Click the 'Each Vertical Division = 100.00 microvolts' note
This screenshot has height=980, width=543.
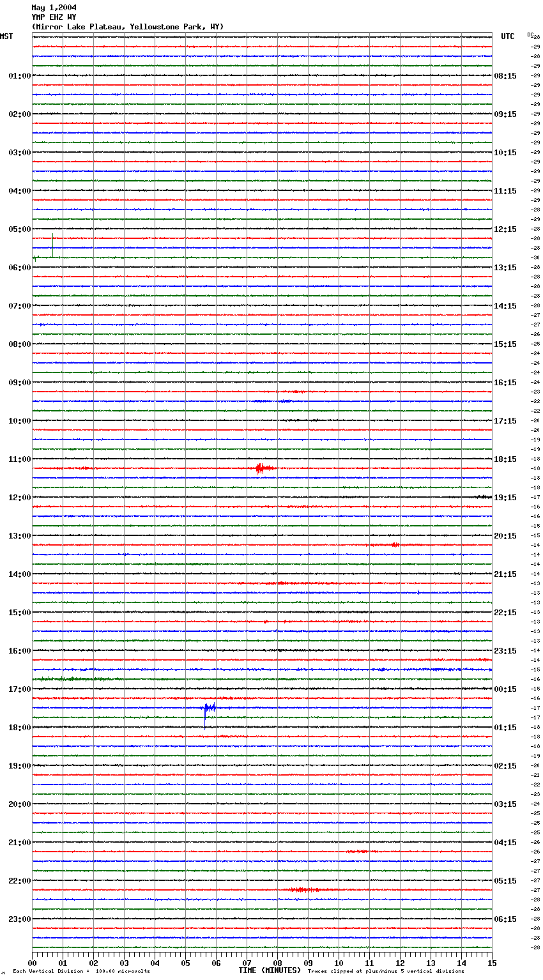(x=82, y=972)
